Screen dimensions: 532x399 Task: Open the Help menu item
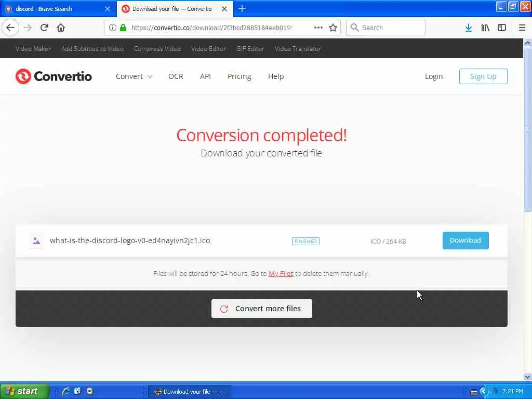276,76
